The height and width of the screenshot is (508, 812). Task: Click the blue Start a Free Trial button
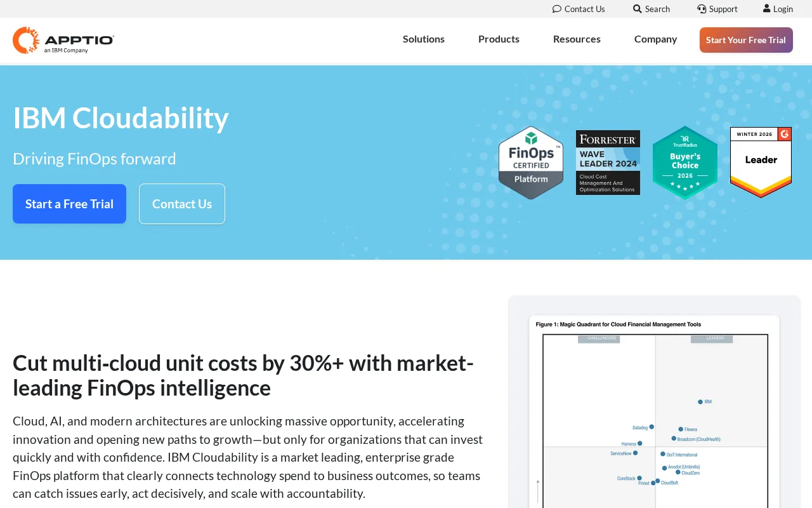[x=69, y=204]
